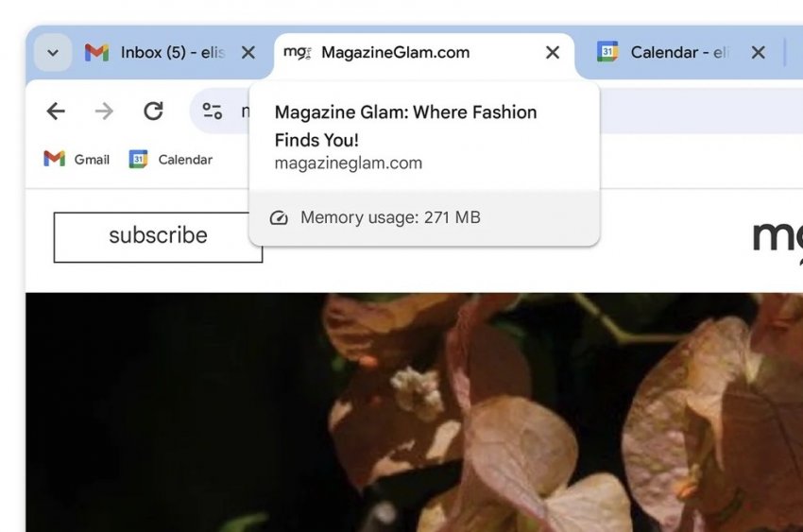803x532 pixels.
Task: Close the Calendar tab
Action: [x=758, y=53]
